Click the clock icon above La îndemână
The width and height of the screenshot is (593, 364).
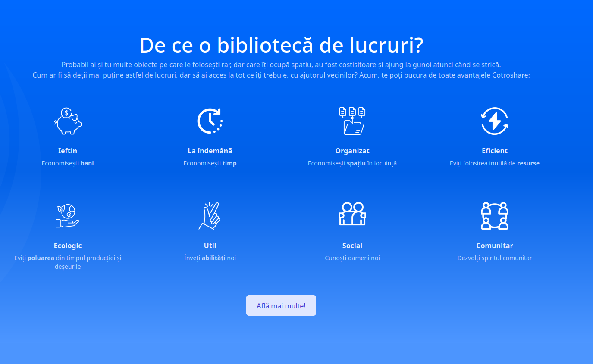click(210, 121)
